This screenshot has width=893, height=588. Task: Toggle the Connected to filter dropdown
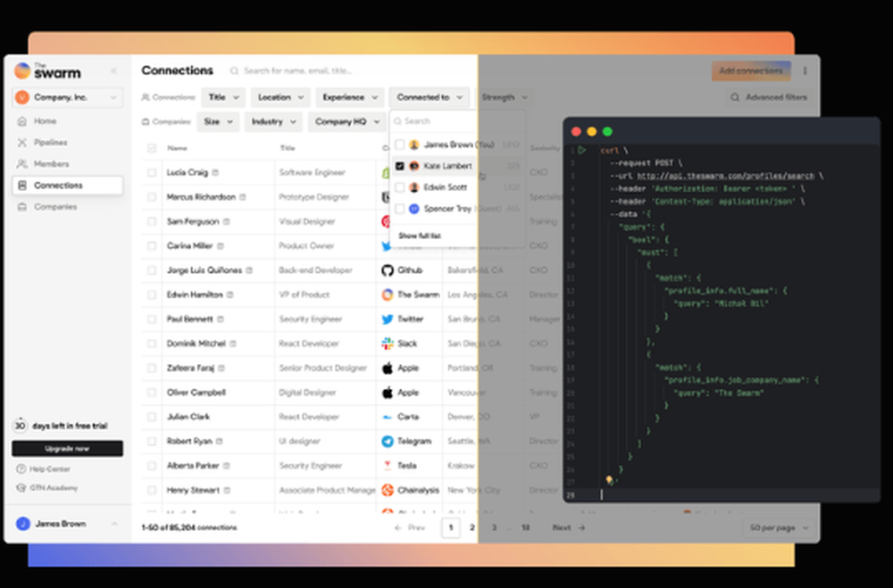pos(430,97)
